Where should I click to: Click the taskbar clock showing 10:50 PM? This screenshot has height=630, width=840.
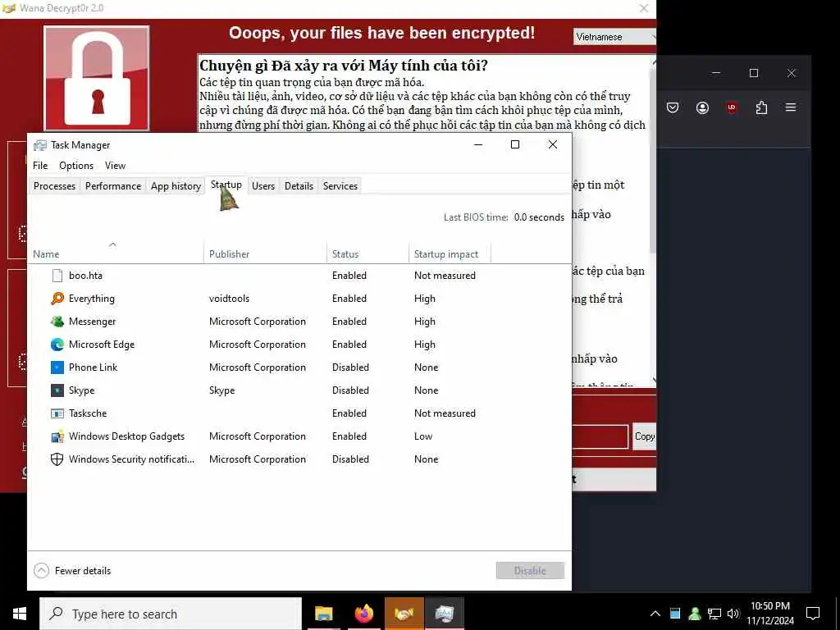click(769, 614)
